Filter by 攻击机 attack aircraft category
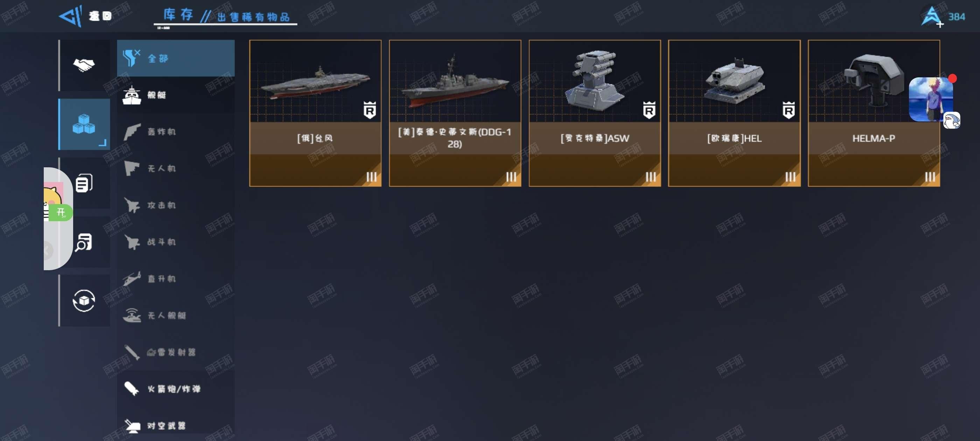The width and height of the screenshot is (980, 441). tap(176, 205)
